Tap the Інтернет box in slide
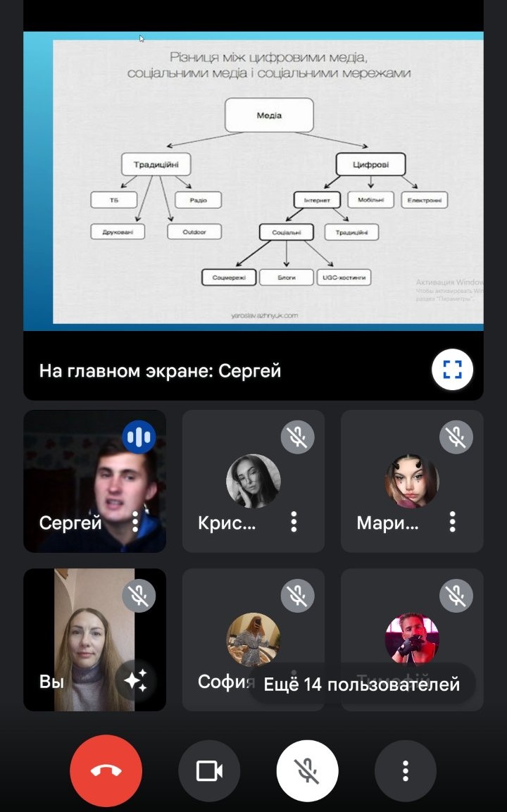This screenshot has height=812, width=507. (317, 200)
